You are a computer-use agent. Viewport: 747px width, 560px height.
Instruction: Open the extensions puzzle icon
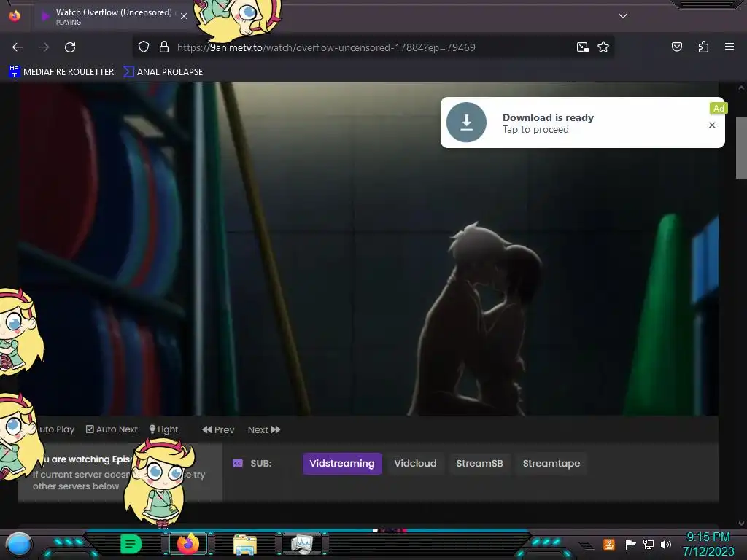[703, 47]
